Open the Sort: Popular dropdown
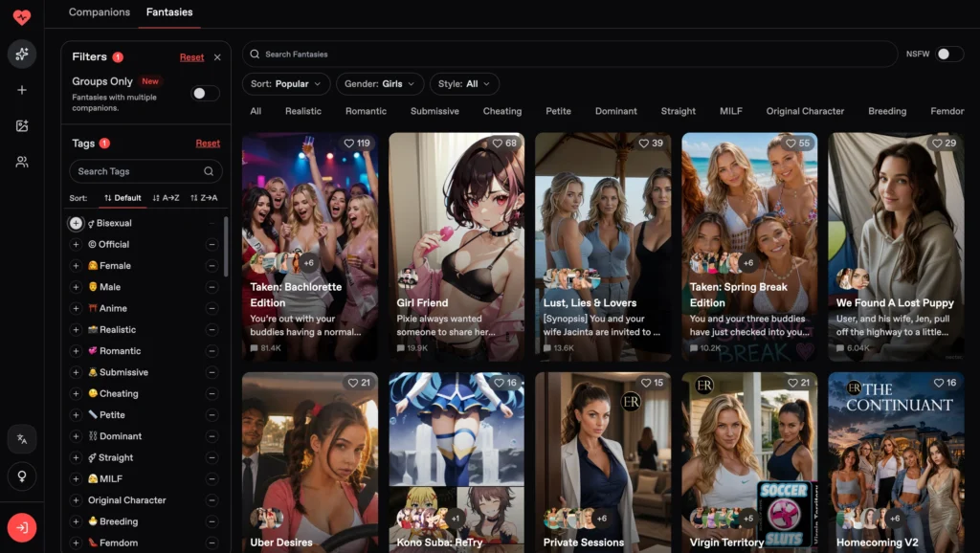The height and width of the screenshot is (553, 980). (285, 84)
